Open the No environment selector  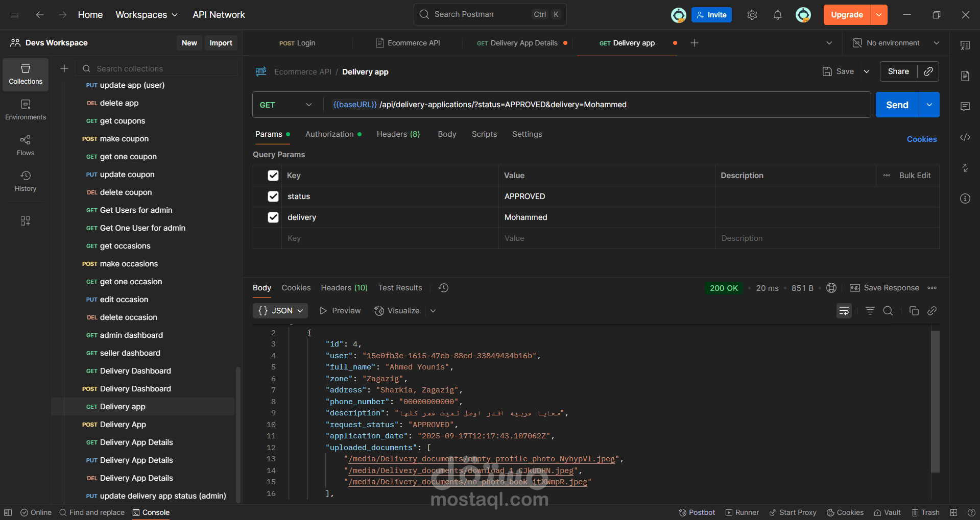click(x=896, y=43)
